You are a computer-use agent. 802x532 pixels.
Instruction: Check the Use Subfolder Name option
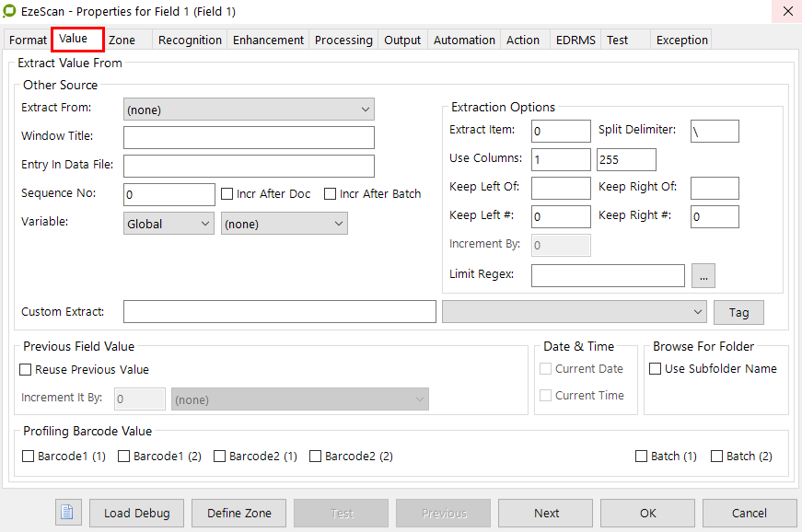point(656,369)
